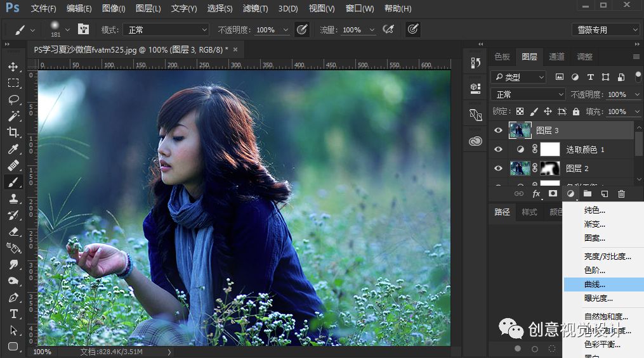Screen dimensions: 644x358
Task: Open the Creative Cloud Libraries icon
Action: (476, 141)
